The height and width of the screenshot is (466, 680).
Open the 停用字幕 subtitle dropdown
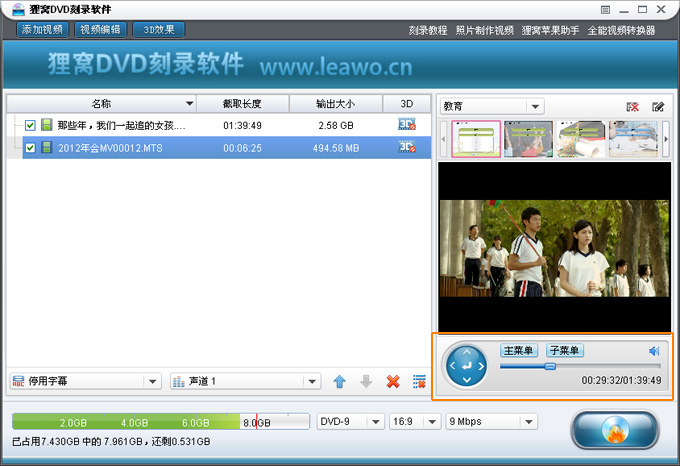[x=85, y=381]
